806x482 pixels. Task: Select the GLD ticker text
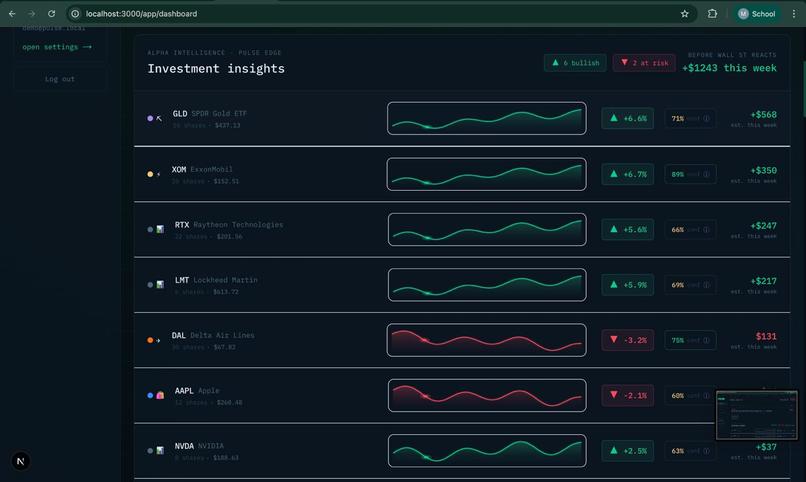(180, 114)
